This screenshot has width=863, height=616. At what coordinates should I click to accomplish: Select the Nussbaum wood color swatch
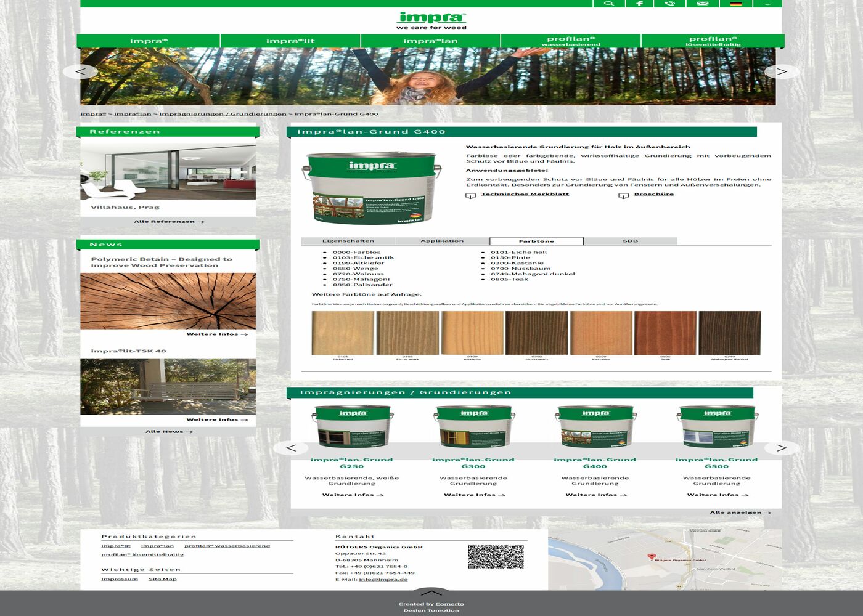coord(536,333)
